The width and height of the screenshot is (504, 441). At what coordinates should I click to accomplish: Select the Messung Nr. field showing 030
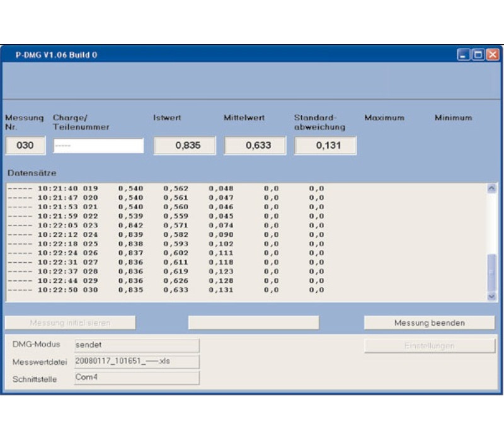click(25, 146)
